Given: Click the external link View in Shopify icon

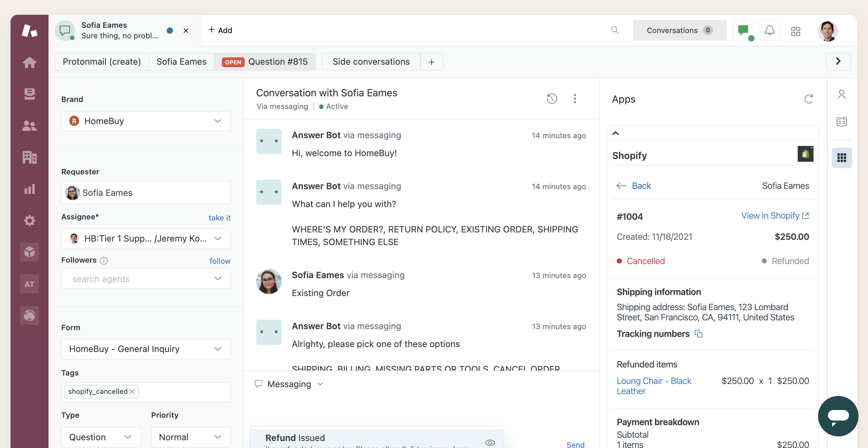Looking at the screenshot, I should click(x=805, y=216).
